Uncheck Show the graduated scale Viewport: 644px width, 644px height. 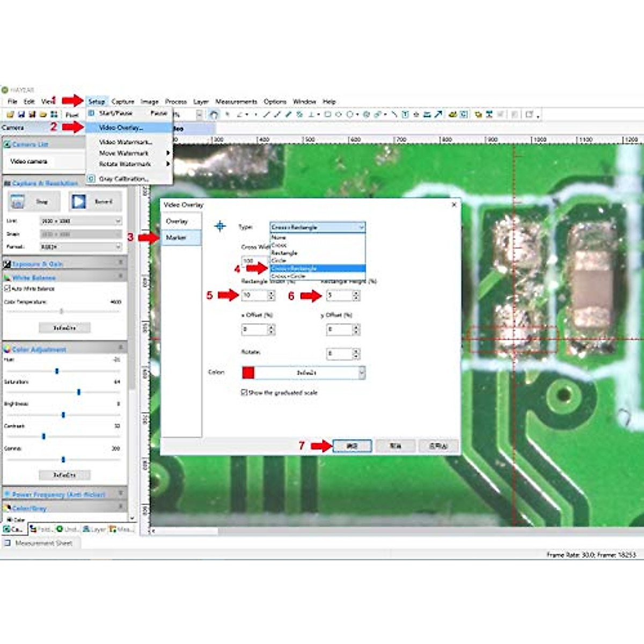pyautogui.click(x=244, y=392)
